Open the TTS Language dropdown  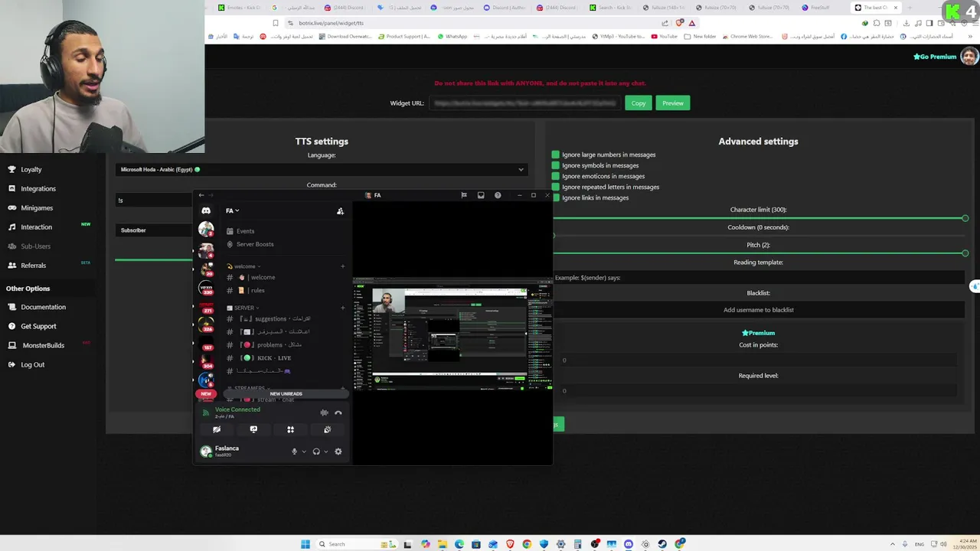click(x=322, y=169)
